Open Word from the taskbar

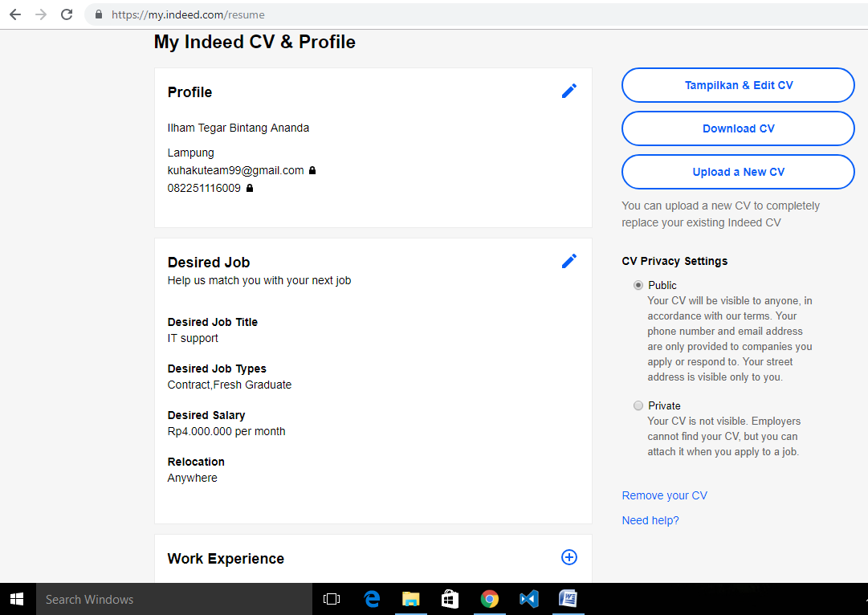pyautogui.click(x=568, y=599)
